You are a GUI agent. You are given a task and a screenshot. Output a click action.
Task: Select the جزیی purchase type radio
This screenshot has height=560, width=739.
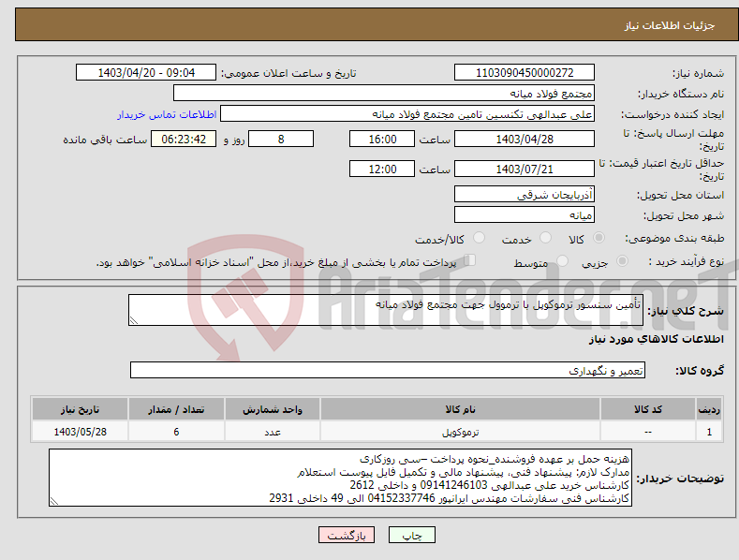tap(622, 260)
